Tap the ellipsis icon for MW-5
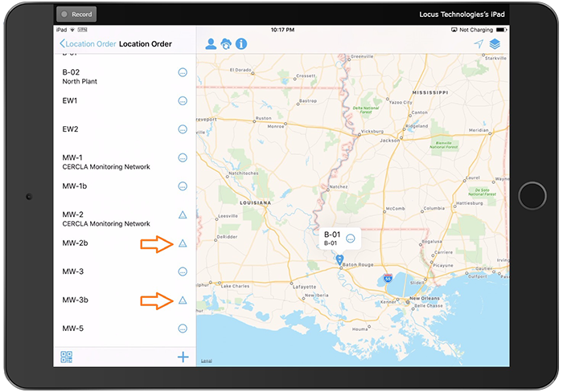563x392 pixels. pos(183,329)
